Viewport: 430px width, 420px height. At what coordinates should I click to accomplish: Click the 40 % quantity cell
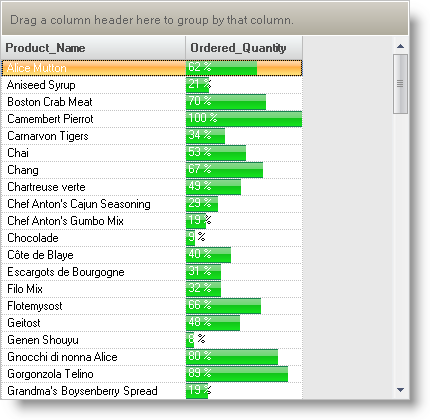click(x=244, y=255)
